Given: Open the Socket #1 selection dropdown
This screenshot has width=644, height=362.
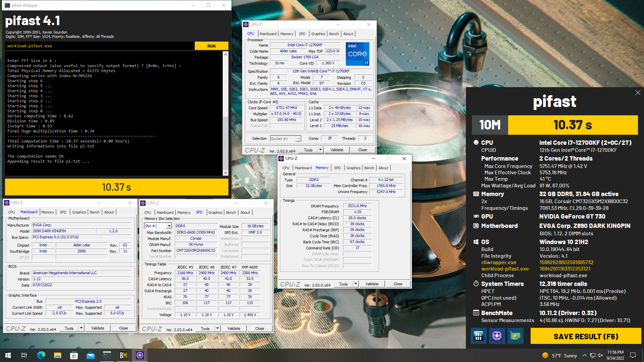Looking at the screenshot, I should pyautogui.click(x=298, y=139).
